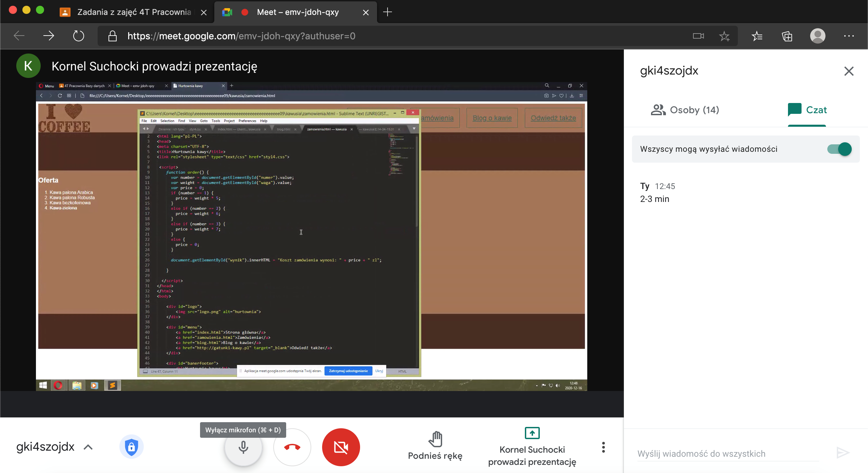Click the volume icon in shared system tray
868x473 pixels.
click(x=558, y=385)
